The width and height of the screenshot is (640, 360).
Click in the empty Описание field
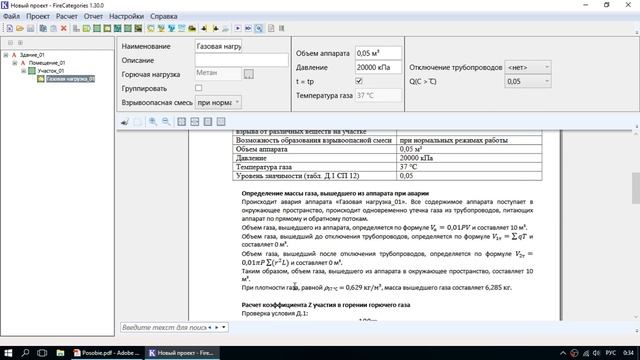pyautogui.click(x=242, y=60)
